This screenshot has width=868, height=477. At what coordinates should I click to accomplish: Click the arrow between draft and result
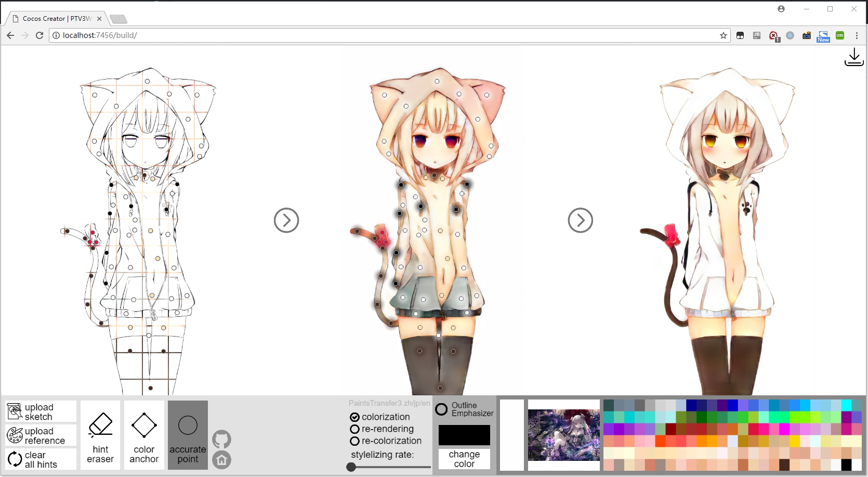(581, 221)
